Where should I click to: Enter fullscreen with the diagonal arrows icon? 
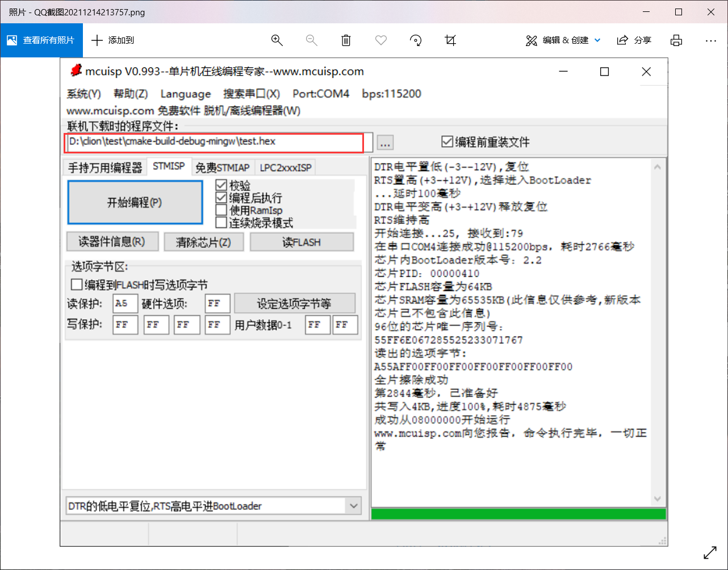[x=710, y=552]
